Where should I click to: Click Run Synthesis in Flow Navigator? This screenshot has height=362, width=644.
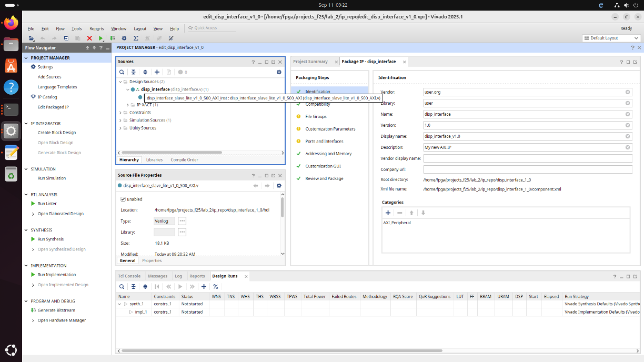click(51, 239)
